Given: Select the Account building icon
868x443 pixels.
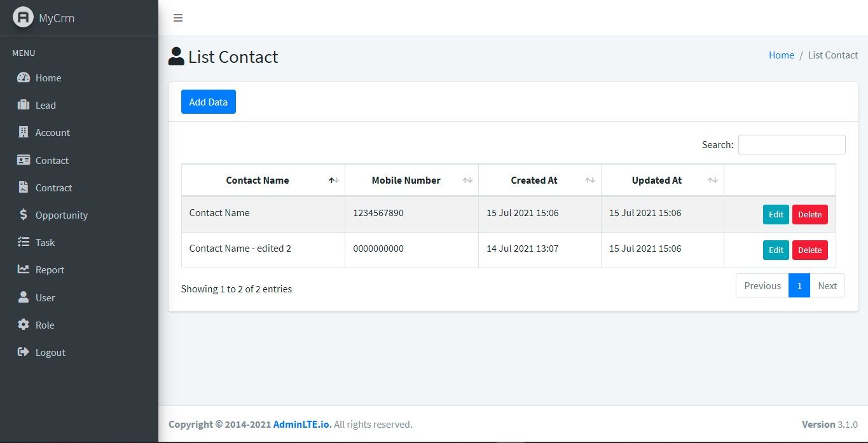Looking at the screenshot, I should 24,132.
